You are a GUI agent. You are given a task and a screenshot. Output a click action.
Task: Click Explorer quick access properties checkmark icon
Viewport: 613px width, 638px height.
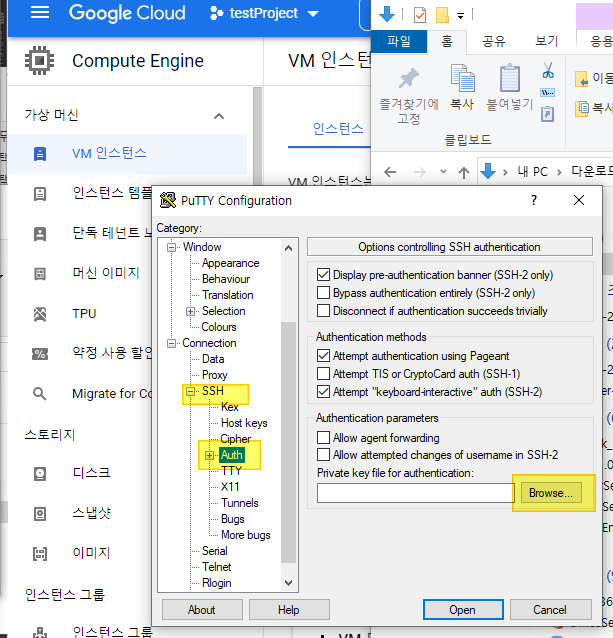pos(419,15)
